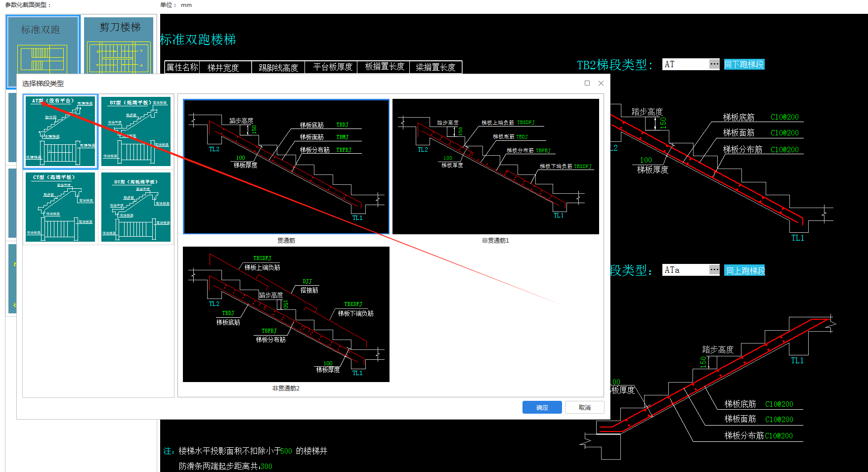Click the 同下跑梯段 button

[x=744, y=64]
